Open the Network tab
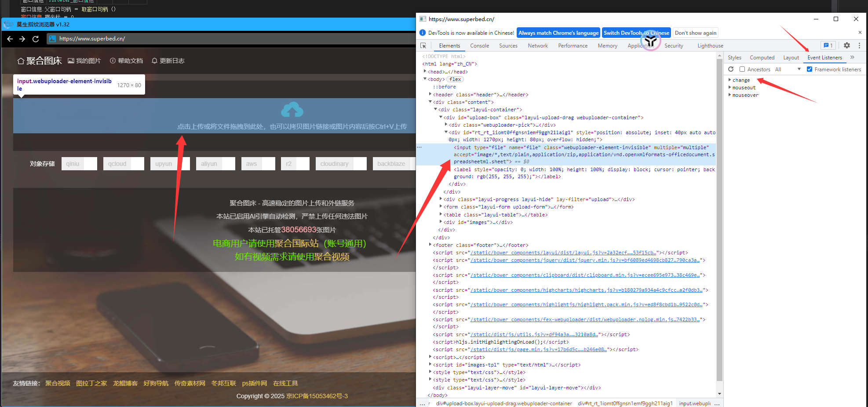 (x=538, y=46)
